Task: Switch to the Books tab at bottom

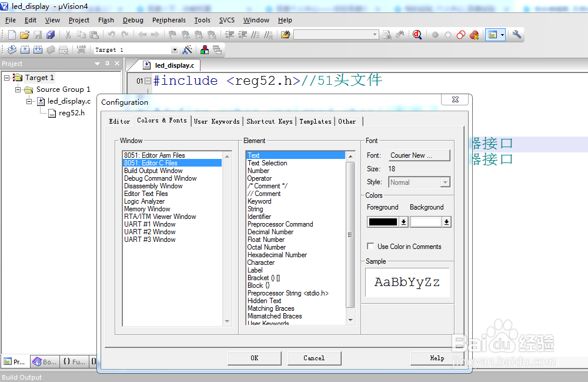Action: tap(44, 362)
